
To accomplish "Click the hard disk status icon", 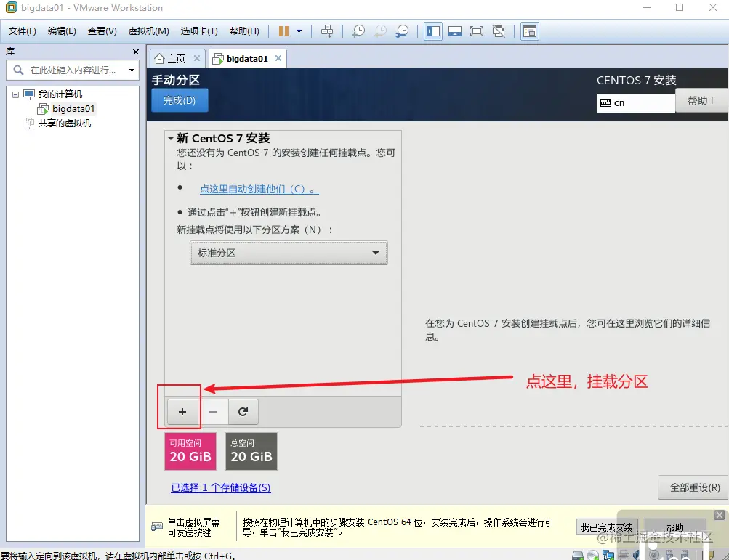I will [578, 556].
